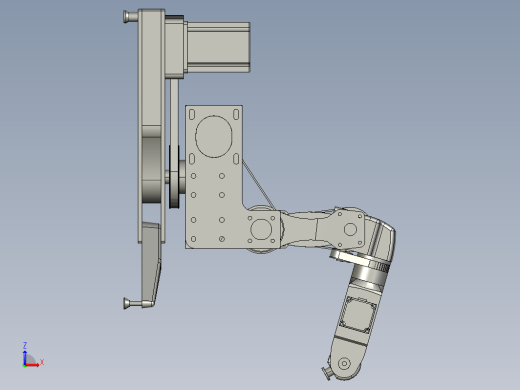520x390 pixels.
Task: Select the arm elbow square flange
Action: coord(350,229)
